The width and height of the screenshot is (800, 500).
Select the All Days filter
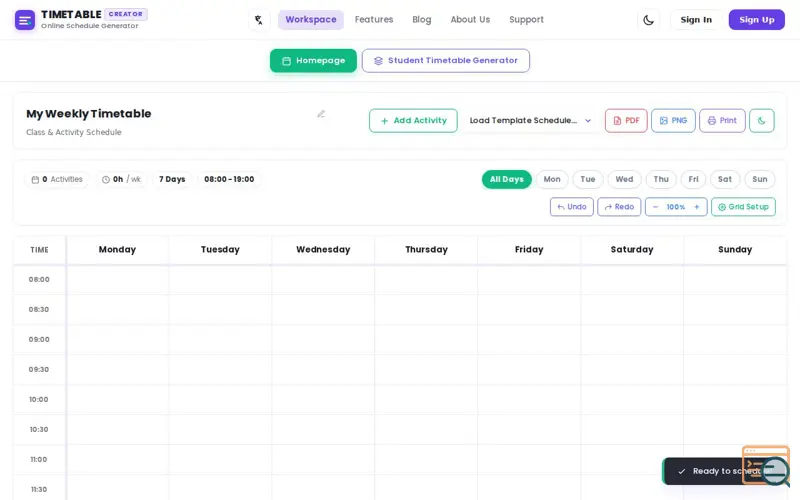(x=507, y=180)
